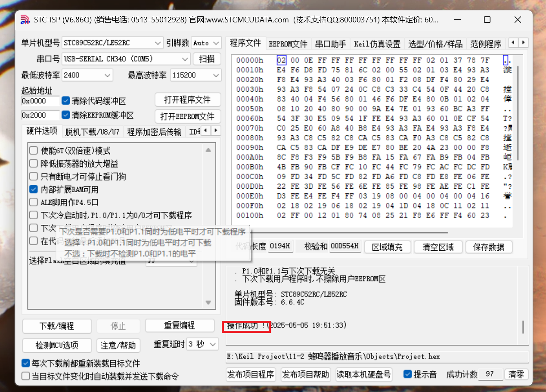The height and width of the screenshot is (392, 546).
Task: Toggle P1.0/P1.1 cold-boot download requirement
Action: (x=34, y=215)
